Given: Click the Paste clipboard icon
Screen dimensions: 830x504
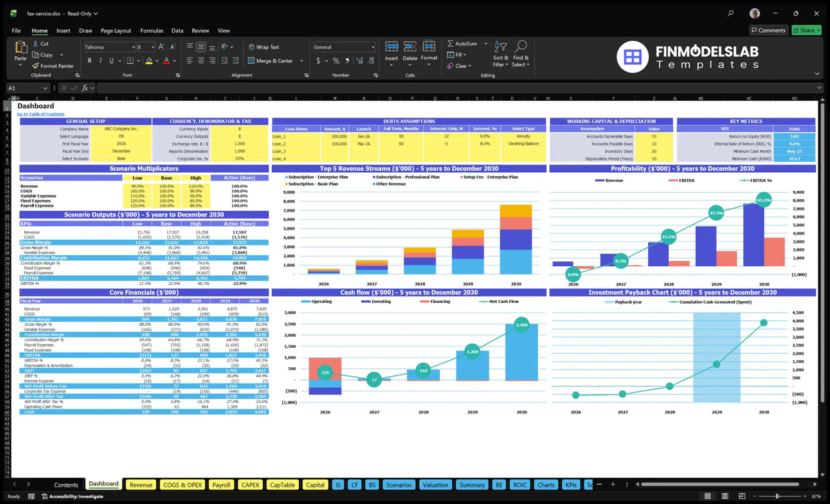Looking at the screenshot, I should point(20,48).
